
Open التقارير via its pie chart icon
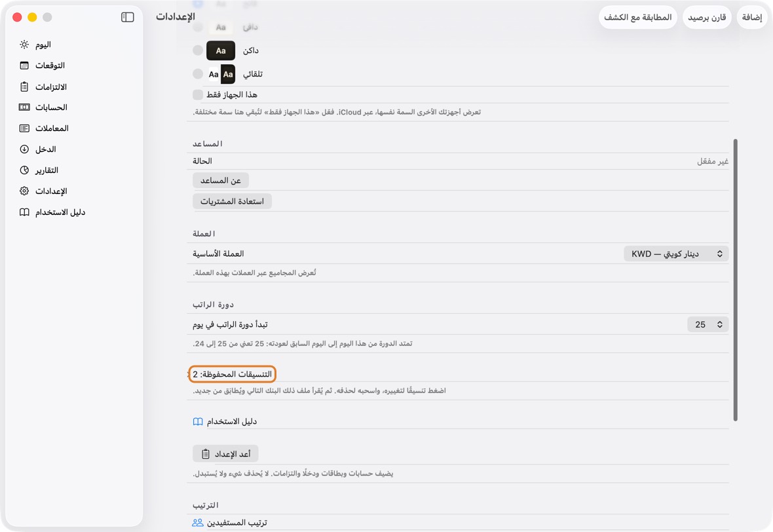pyautogui.click(x=24, y=170)
